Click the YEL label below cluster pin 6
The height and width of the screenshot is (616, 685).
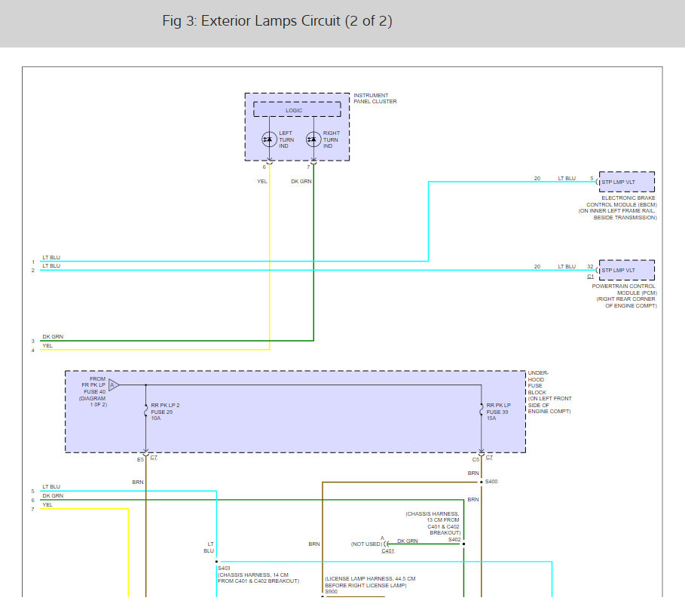coord(261,182)
